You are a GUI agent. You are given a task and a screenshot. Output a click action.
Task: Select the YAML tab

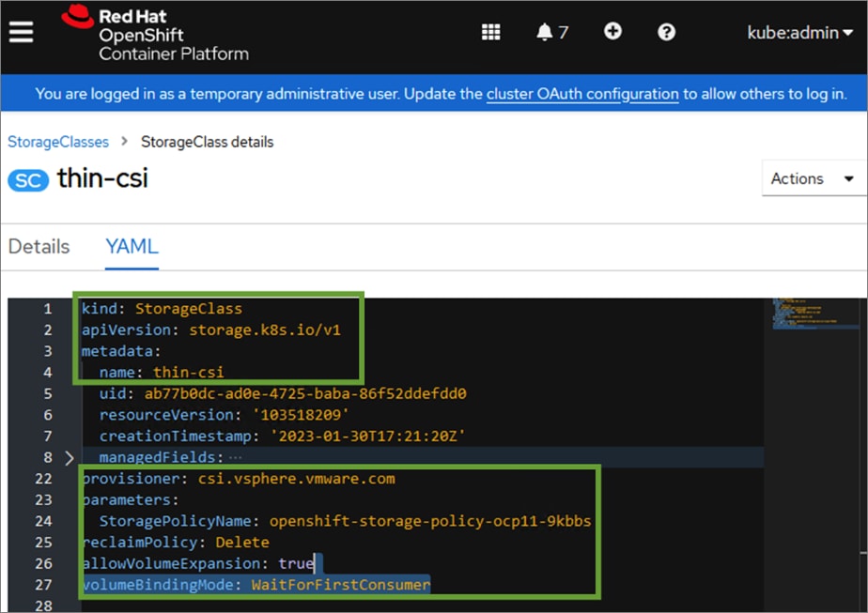(x=132, y=246)
